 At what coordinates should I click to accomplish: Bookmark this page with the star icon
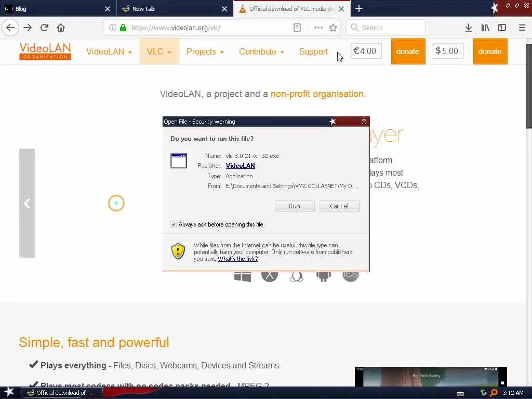pyautogui.click(x=333, y=28)
